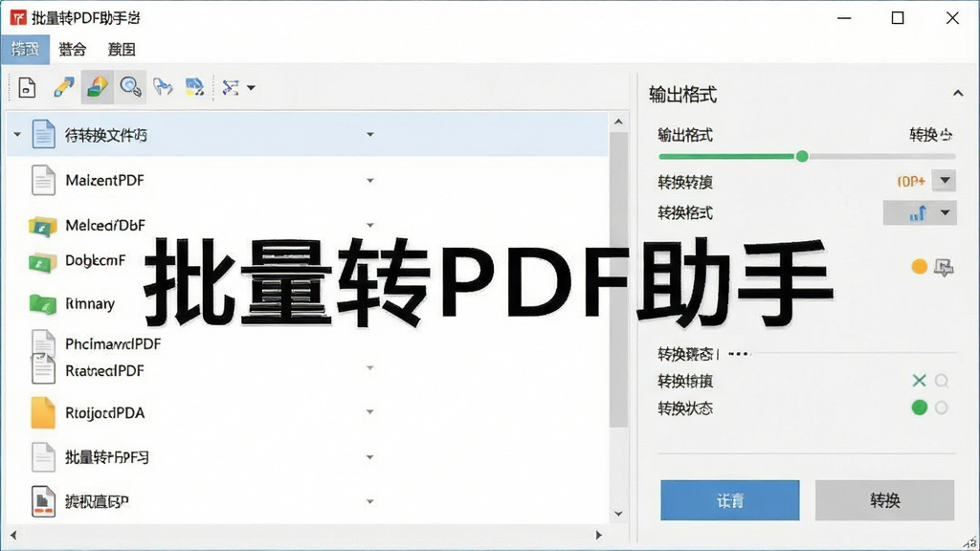Select the PhcimavrdPDF file row
This screenshot has height=551, width=980.
click(306, 343)
